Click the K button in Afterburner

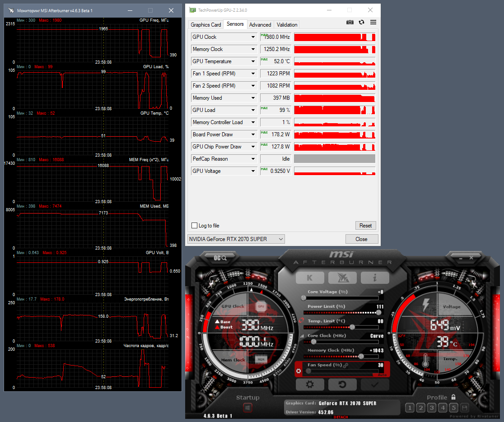tap(310, 278)
